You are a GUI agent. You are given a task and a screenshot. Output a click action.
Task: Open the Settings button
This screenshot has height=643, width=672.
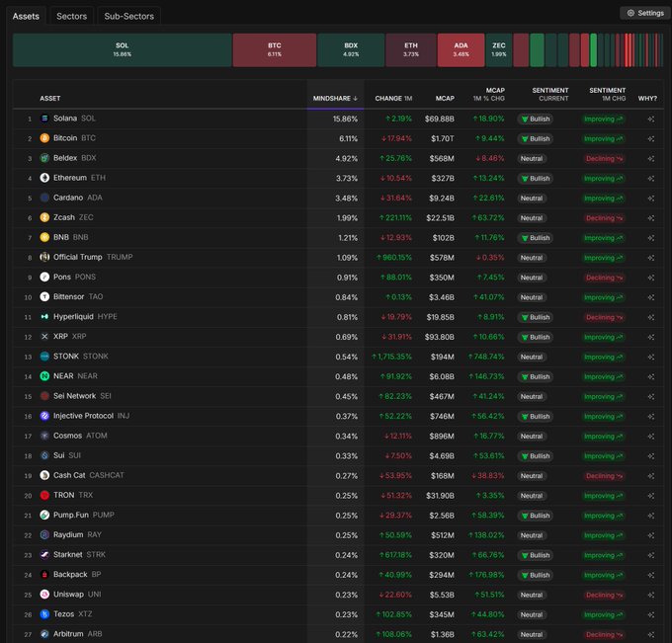(x=645, y=13)
